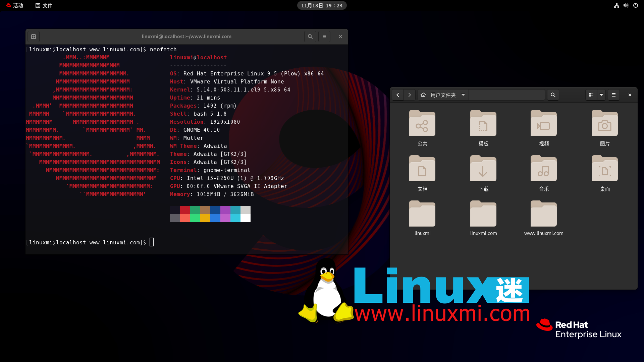Go forward in Files window
The height and width of the screenshot is (362, 644).
pyautogui.click(x=410, y=95)
